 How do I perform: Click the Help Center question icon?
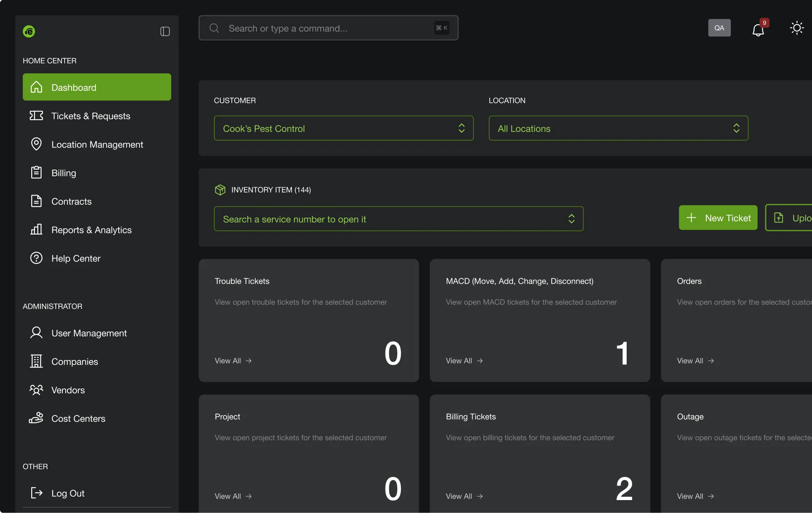coord(36,258)
